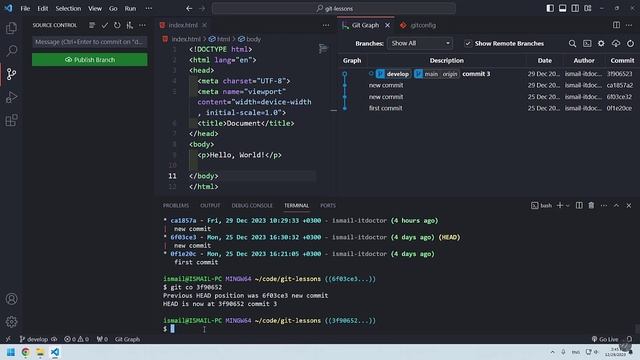Switch to the Output panel tab
The width and height of the screenshot is (640, 360).
(x=210, y=205)
